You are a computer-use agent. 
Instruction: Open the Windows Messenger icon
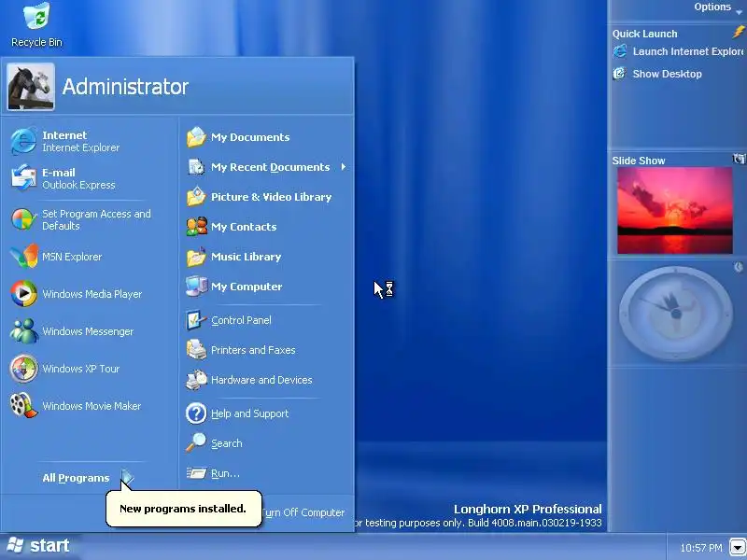pyautogui.click(x=23, y=331)
